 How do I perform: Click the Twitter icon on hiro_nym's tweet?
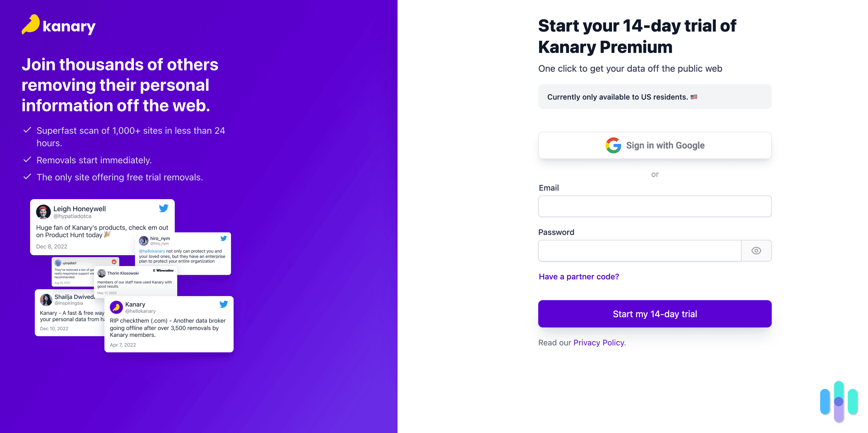coord(224,238)
